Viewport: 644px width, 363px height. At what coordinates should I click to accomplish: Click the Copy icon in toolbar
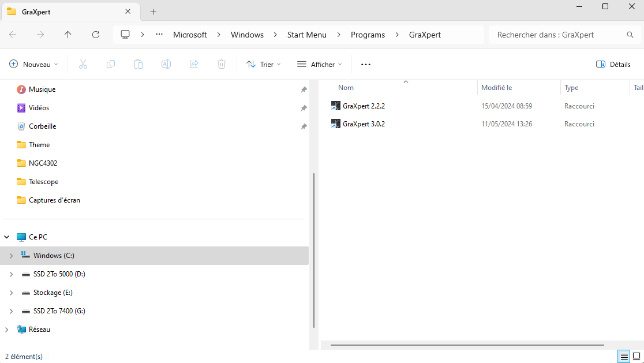click(110, 64)
